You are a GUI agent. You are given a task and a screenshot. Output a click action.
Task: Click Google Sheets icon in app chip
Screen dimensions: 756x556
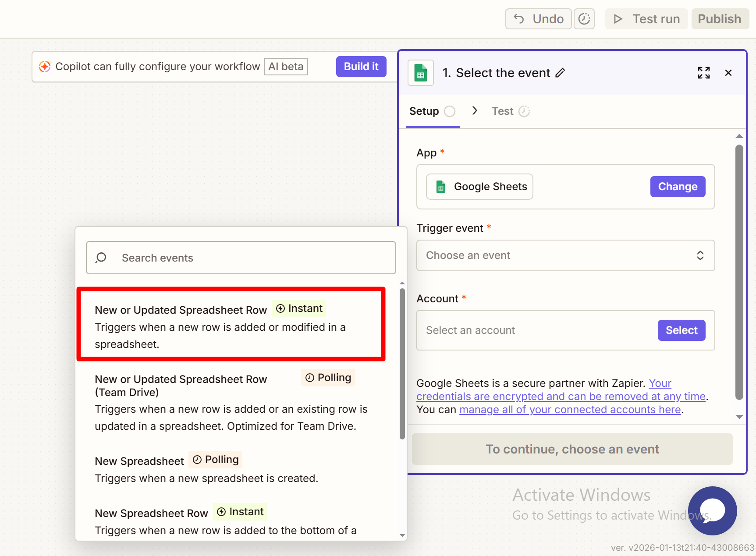pyautogui.click(x=441, y=187)
